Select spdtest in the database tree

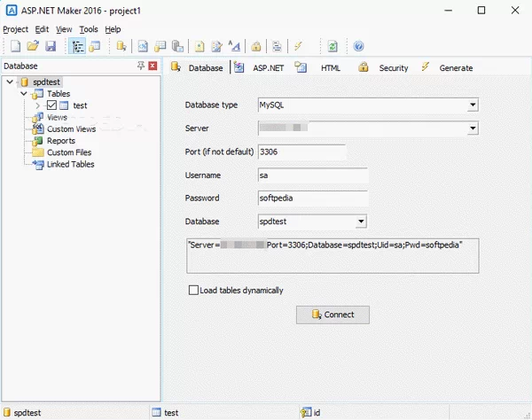(46, 82)
